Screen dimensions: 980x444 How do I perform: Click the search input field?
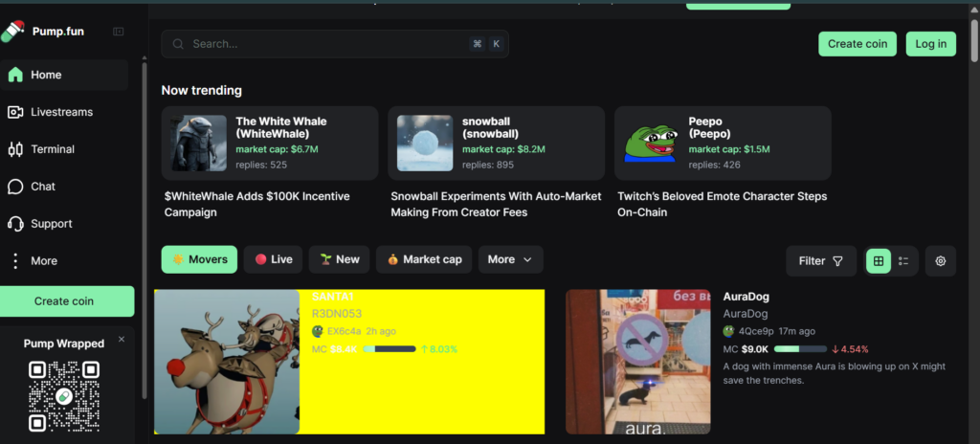[334, 44]
